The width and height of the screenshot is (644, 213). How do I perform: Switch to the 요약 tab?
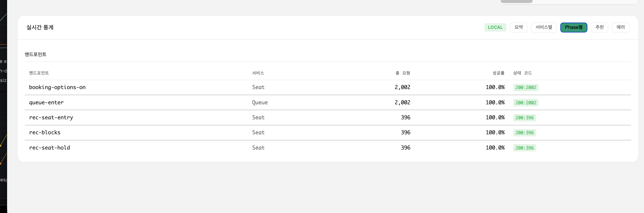click(x=518, y=27)
